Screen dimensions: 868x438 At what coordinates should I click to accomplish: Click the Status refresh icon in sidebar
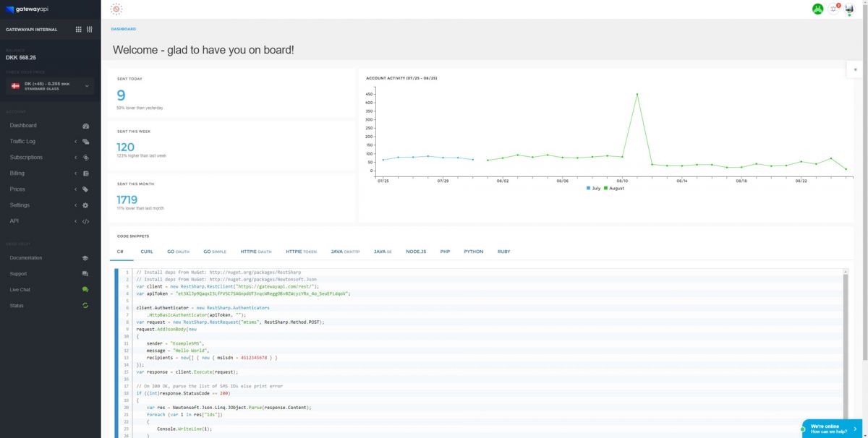click(85, 306)
